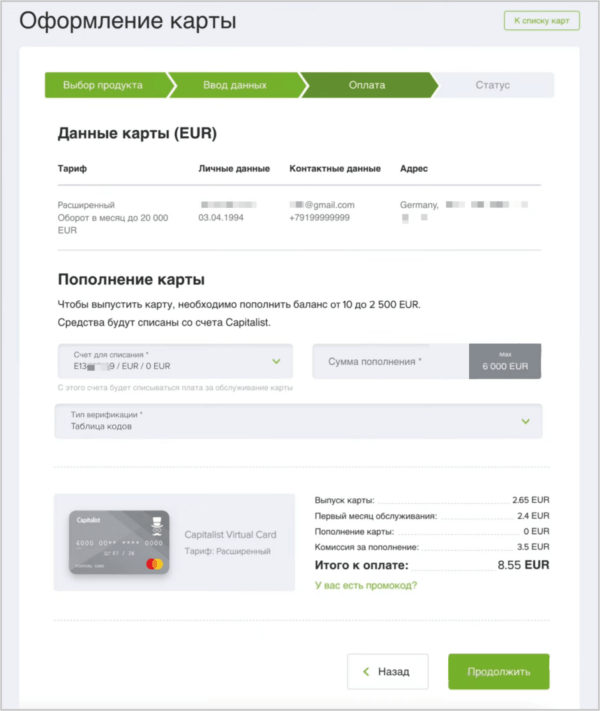This screenshot has height=711, width=600.
Task: Click the 'Пополнение карты' amount '0 EUR'
Action: pyautogui.click(x=536, y=531)
